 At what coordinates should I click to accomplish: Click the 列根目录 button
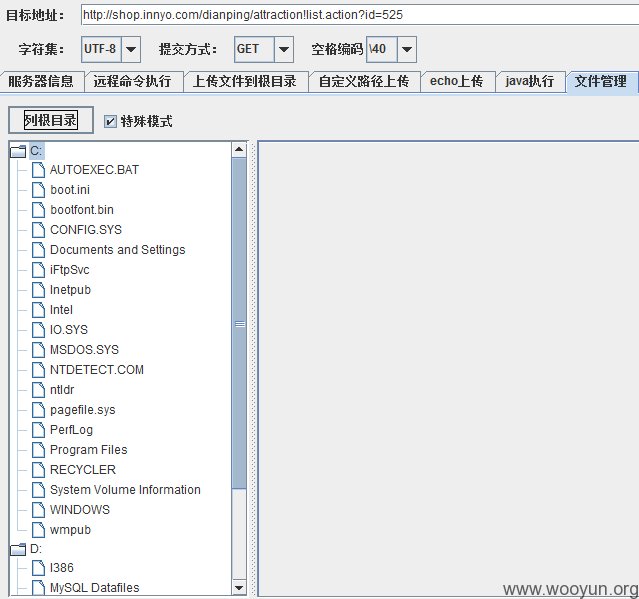pyautogui.click(x=51, y=120)
